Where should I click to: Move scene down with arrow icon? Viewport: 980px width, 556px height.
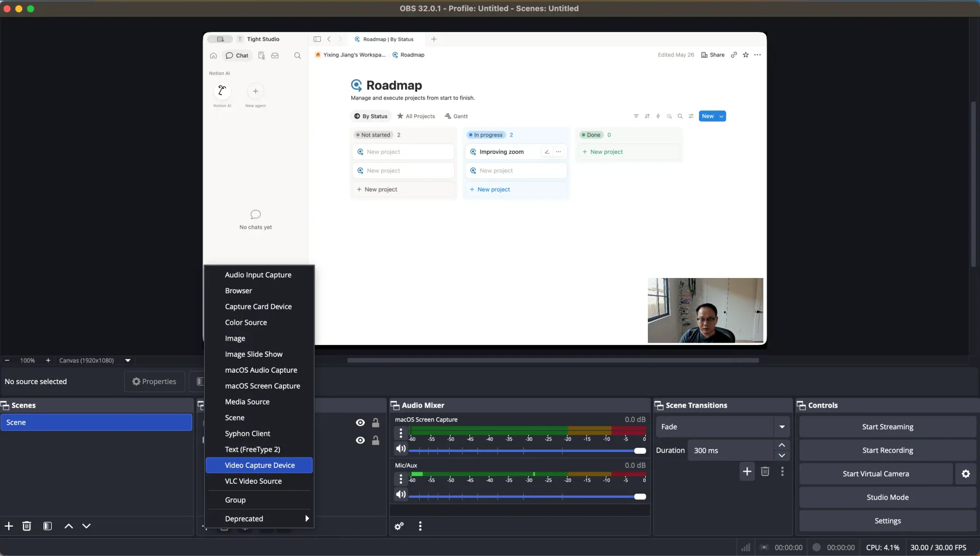(87, 526)
